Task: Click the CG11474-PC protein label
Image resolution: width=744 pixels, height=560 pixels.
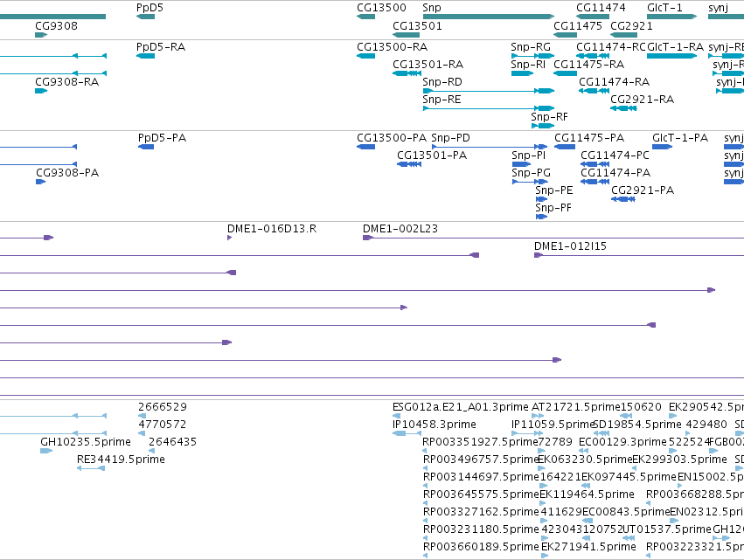Action: pos(615,155)
